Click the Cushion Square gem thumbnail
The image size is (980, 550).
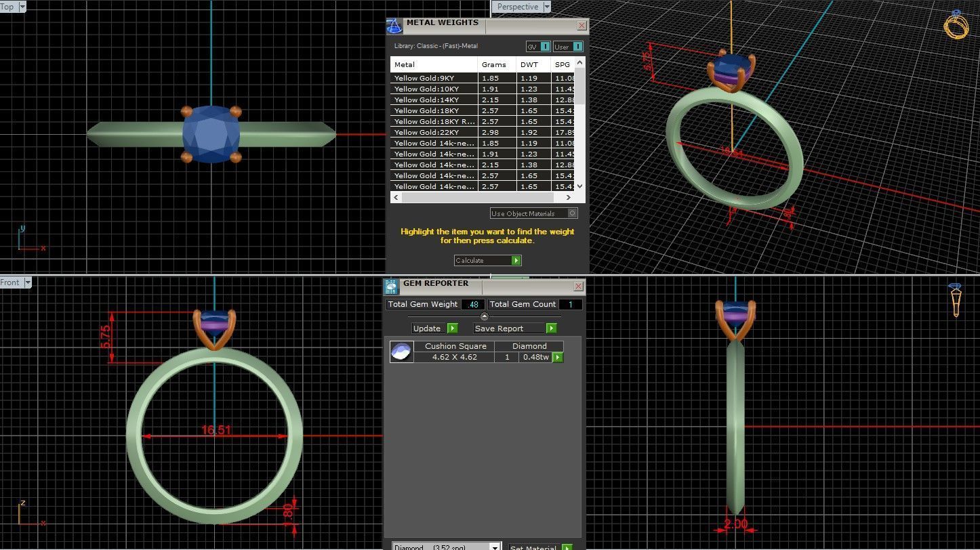[x=401, y=352]
